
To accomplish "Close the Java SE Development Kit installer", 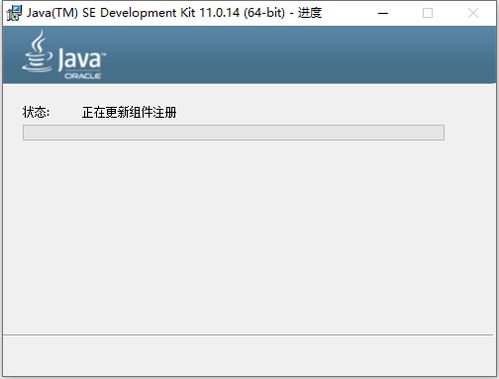I will [x=473, y=13].
